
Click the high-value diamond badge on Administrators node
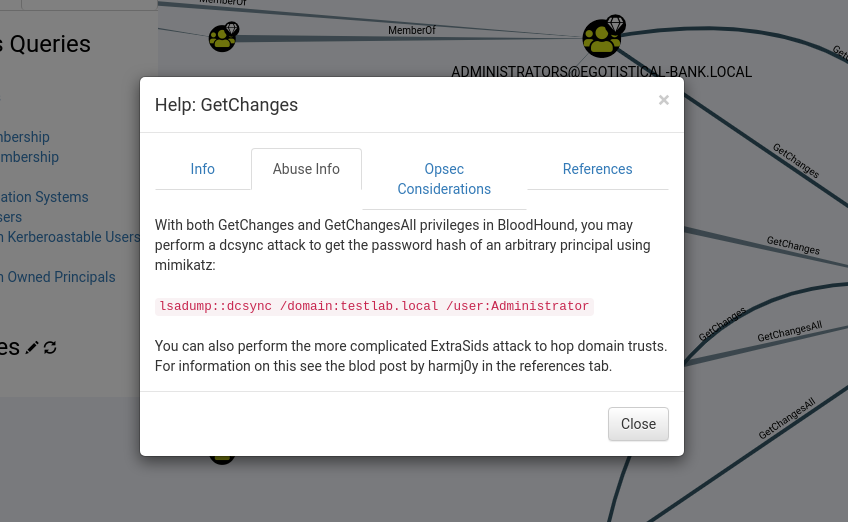click(616, 23)
